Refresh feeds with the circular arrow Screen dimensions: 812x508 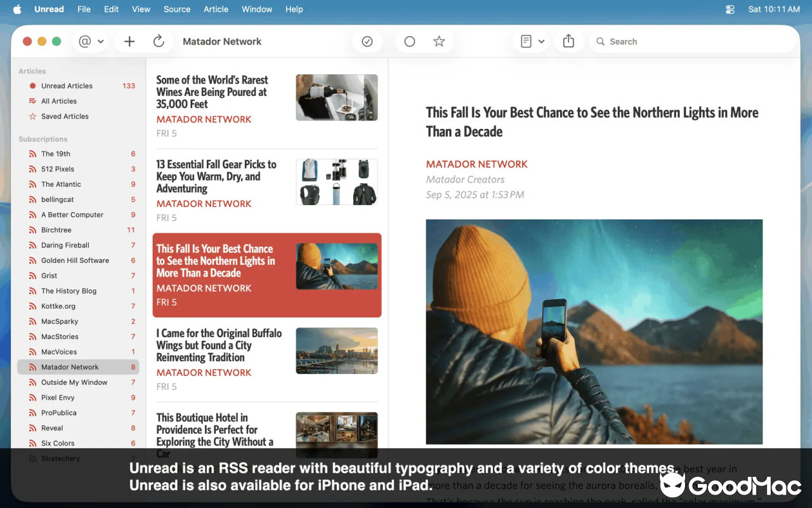click(159, 41)
